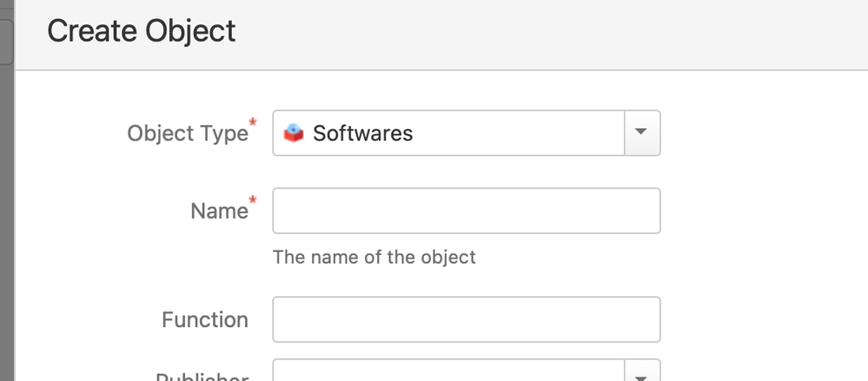Image resolution: width=868 pixels, height=381 pixels.
Task: Expand the Publisher dropdown arrow
Action: click(642, 371)
